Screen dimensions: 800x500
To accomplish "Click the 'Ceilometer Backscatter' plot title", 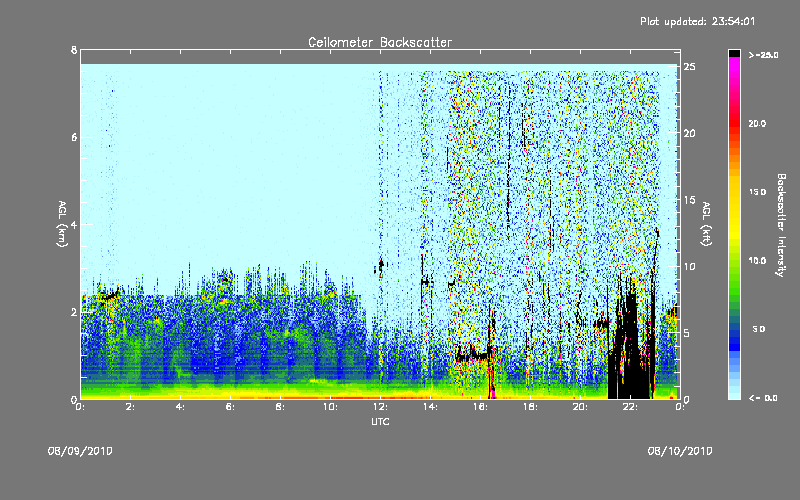I will coord(380,42).
